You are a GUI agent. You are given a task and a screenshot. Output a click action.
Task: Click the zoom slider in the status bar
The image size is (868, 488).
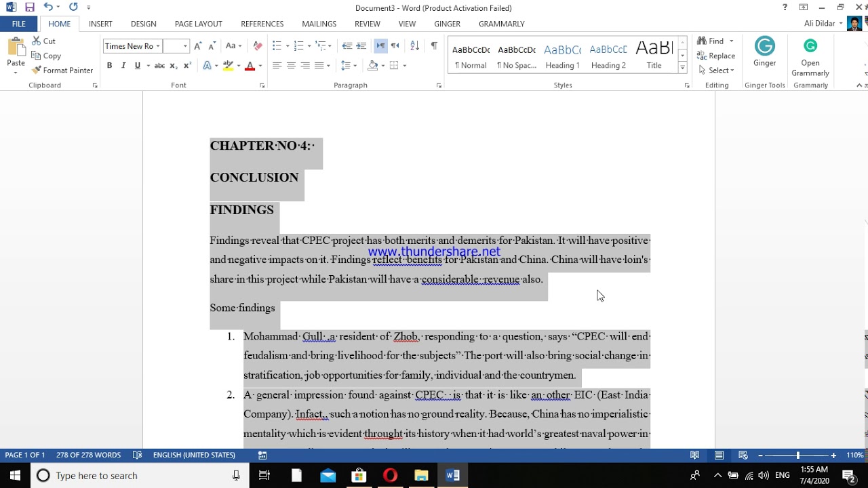point(797,455)
